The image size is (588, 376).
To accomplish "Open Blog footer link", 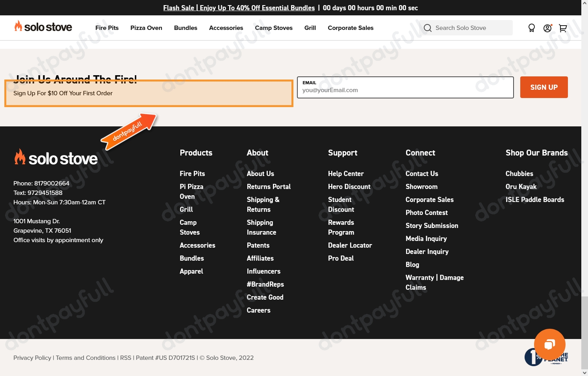I will coord(412,265).
